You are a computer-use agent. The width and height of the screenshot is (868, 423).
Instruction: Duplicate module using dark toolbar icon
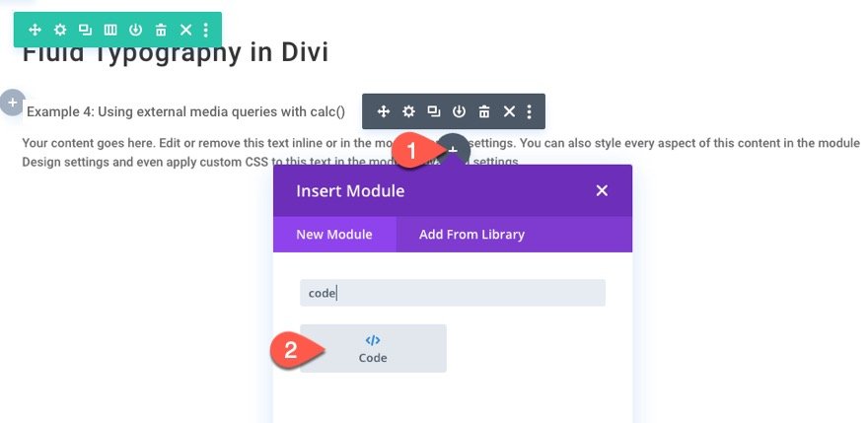pyautogui.click(x=433, y=111)
